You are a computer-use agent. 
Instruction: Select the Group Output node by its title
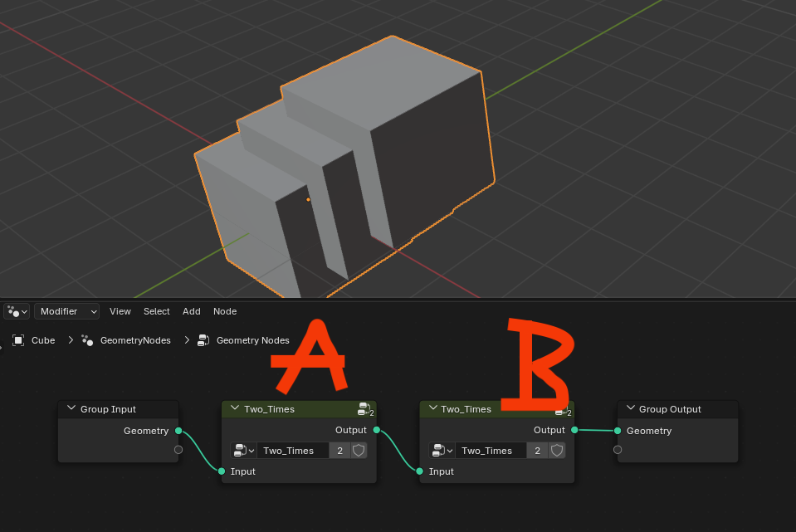click(670, 409)
